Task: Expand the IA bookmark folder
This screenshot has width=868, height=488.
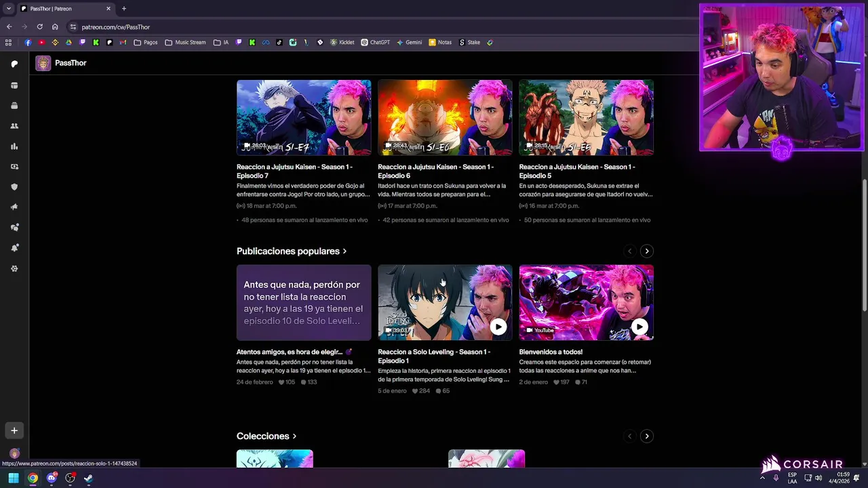Action: pos(221,42)
